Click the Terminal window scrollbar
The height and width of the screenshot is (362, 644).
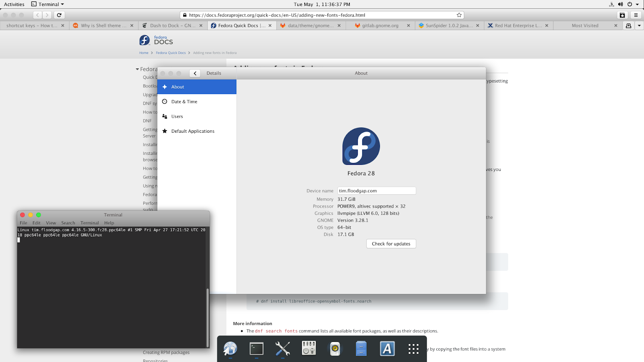pyautogui.click(x=208, y=317)
